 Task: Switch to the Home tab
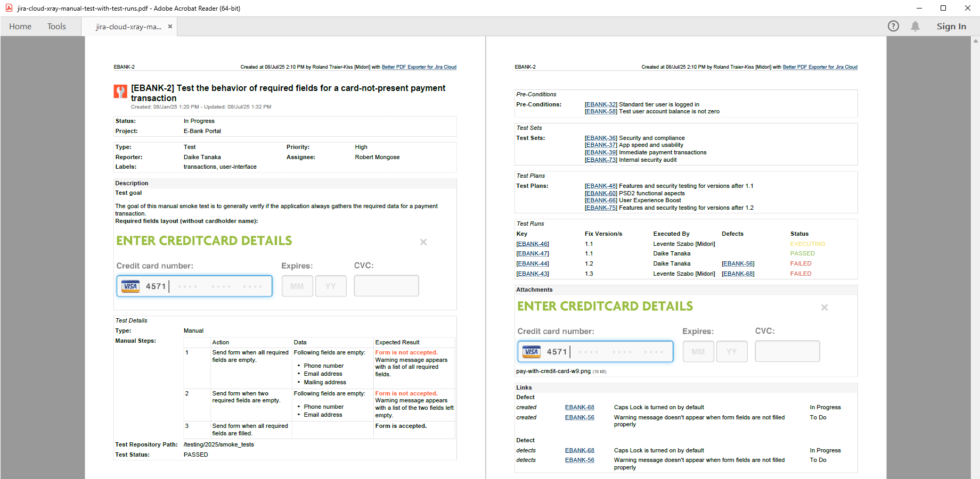coord(20,26)
